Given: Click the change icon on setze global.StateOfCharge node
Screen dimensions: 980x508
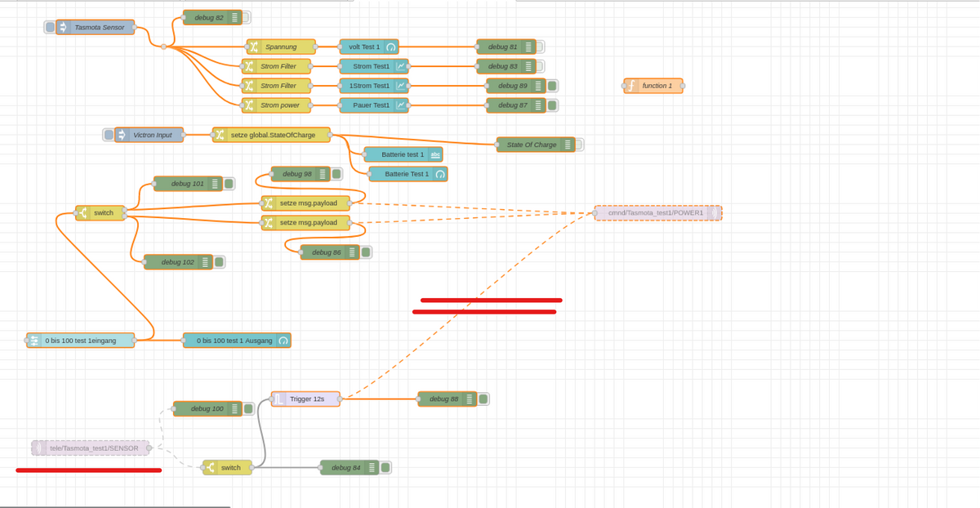Looking at the screenshot, I should click(x=220, y=135).
